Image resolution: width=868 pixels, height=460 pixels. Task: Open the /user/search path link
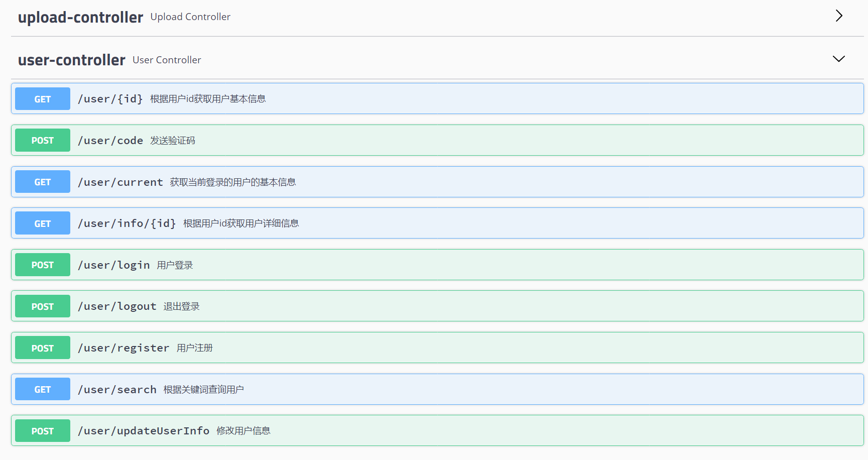coord(117,390)
